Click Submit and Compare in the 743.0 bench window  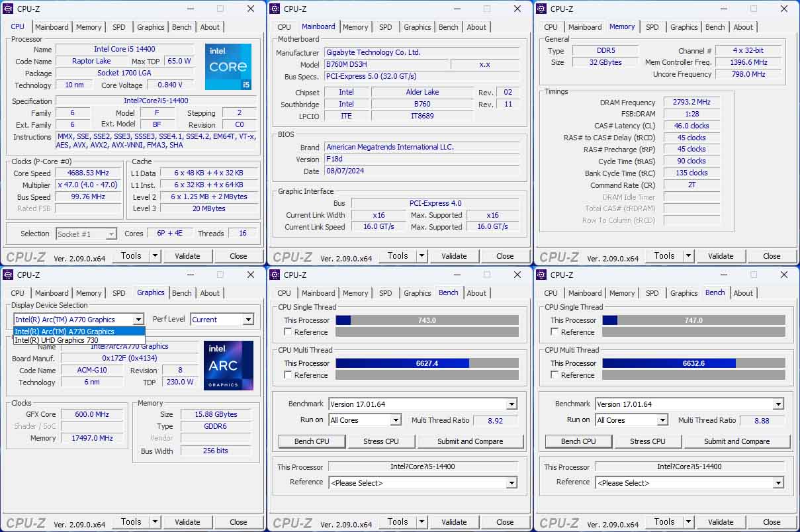(470, 441)
